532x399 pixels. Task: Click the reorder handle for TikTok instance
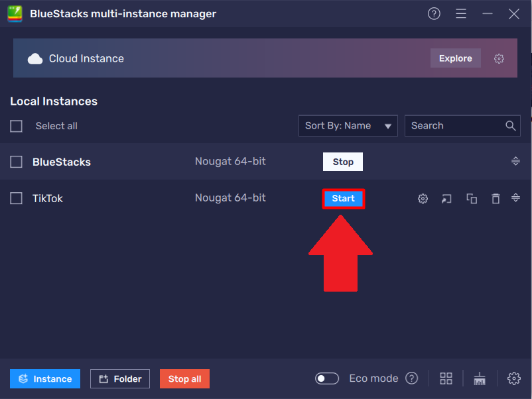click(515, 198)
